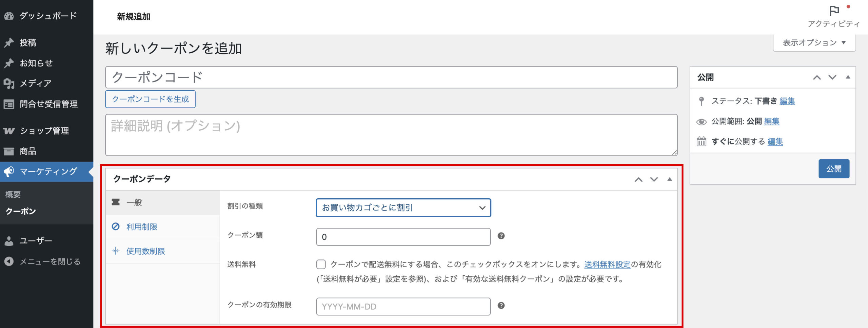The image size is (868, 328).
Task: Click the coupon code input field
Action: pyautogui.click(x=391, y=77)
